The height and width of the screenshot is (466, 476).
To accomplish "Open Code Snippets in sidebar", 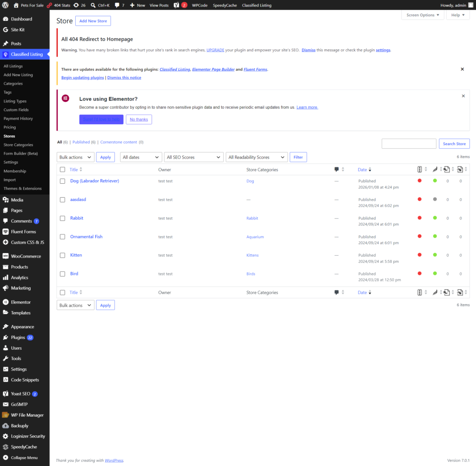I will pos(25,379).
